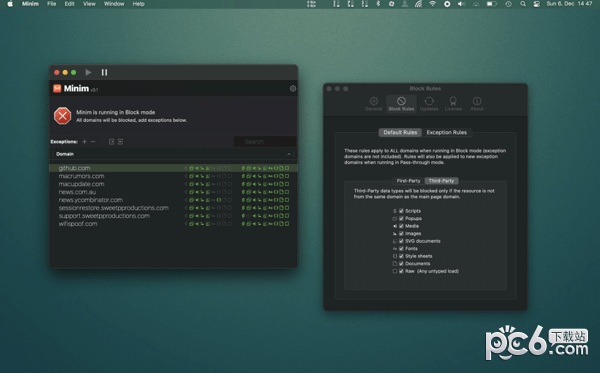
Task: Open Block Rules preferences tab
Action: point(401,104)
